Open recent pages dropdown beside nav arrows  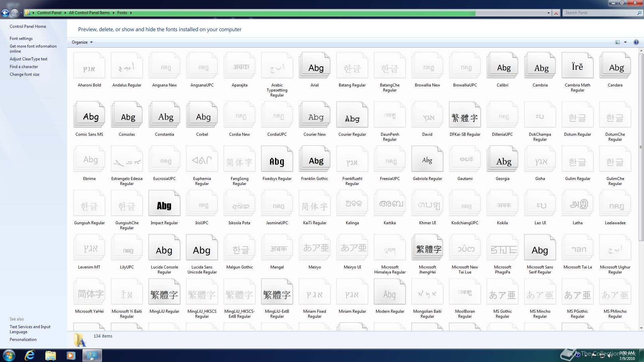21,13
